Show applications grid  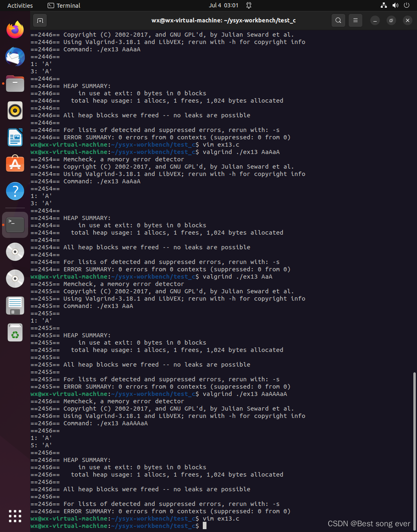click(x=15, y=516)
